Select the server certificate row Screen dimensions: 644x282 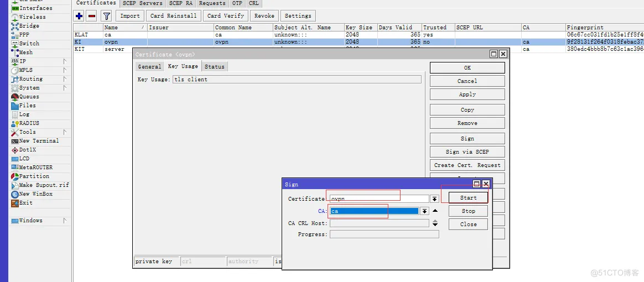[114, 49]
